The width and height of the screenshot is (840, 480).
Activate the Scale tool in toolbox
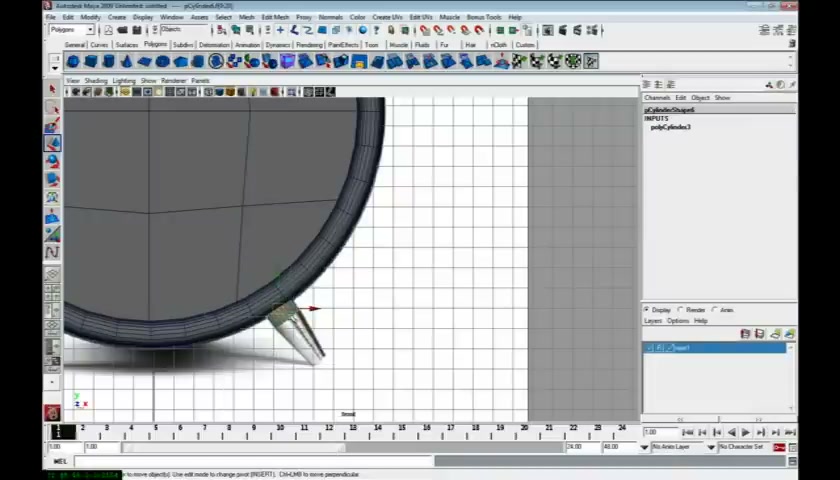pyautogui.click(x=52, y=179)
